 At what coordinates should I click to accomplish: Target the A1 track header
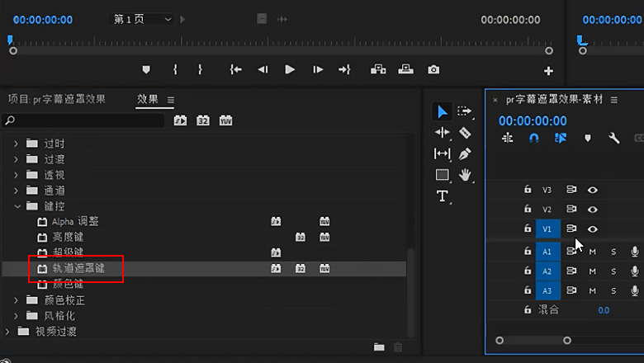click(x=548, y=252)
